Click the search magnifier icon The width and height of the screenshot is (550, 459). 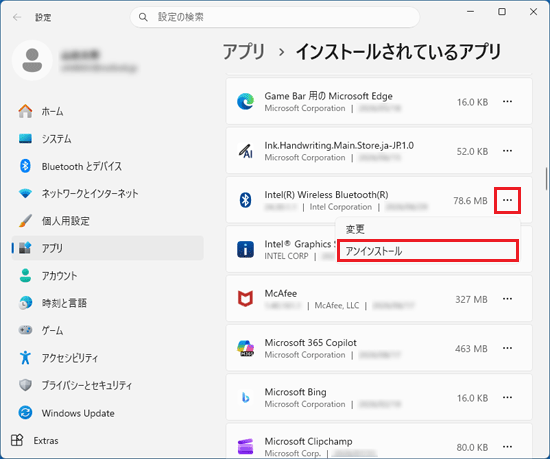coord(143,17)
